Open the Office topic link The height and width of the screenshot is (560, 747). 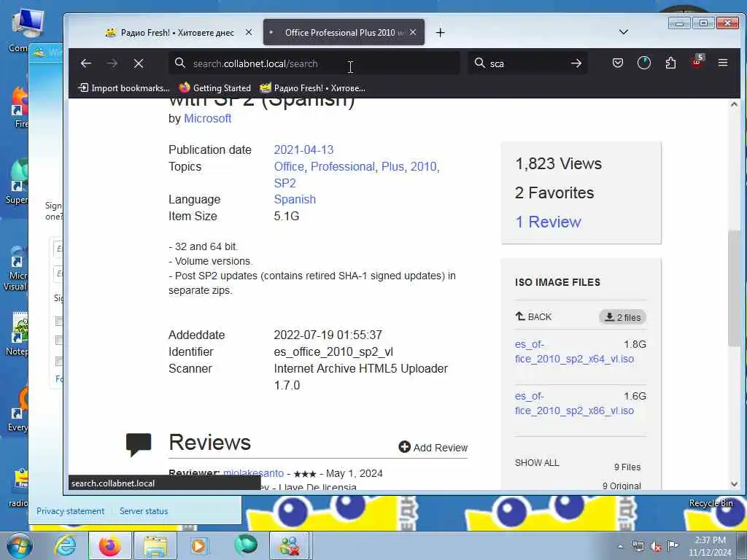289,167
